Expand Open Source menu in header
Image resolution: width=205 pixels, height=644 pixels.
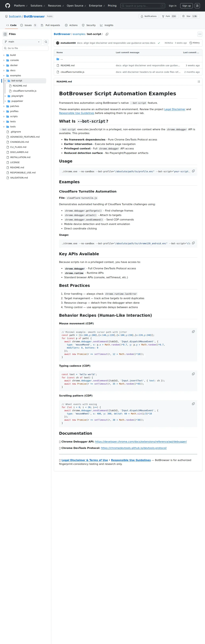(76, 5)
